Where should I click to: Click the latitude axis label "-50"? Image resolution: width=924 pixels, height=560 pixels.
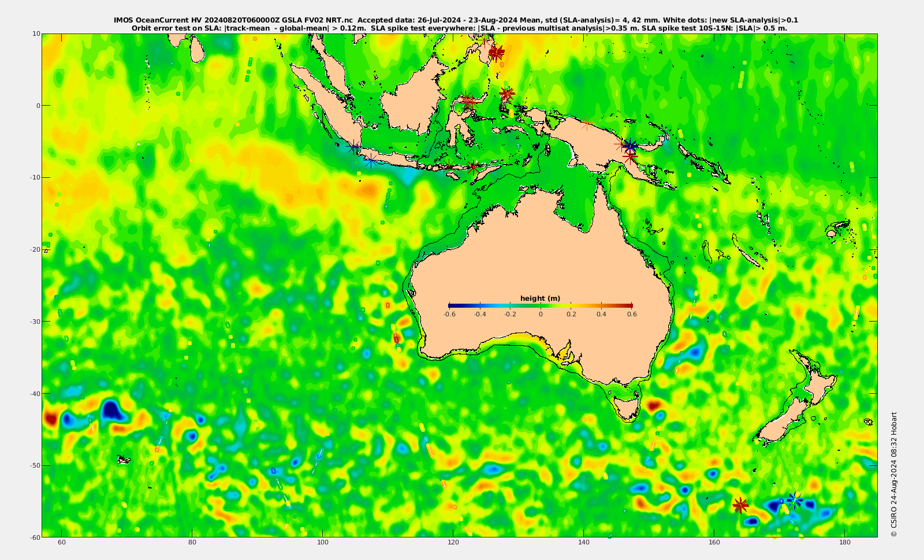pos(34,465)
